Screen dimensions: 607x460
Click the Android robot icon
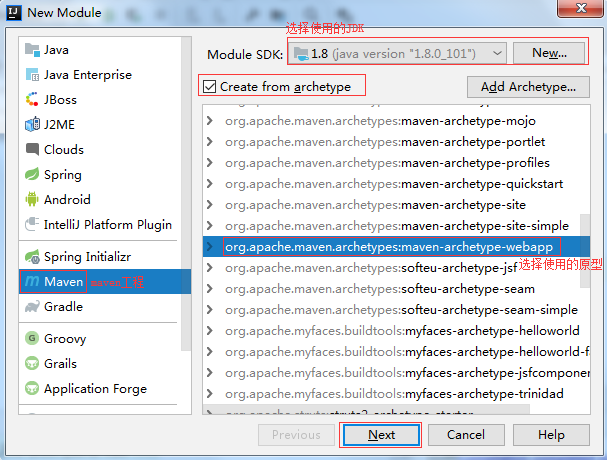pyautogui.click(x=32, y=199)
